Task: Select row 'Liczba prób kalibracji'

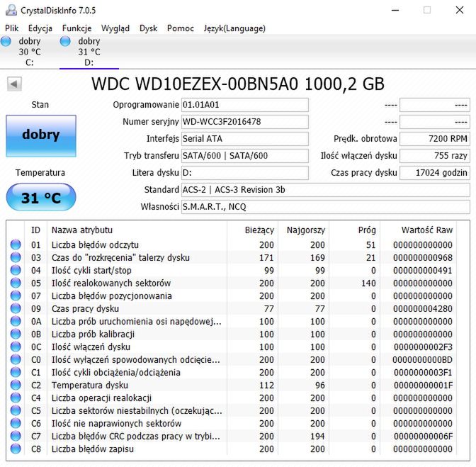Action: pyautogui.click(x=232, y=334)
